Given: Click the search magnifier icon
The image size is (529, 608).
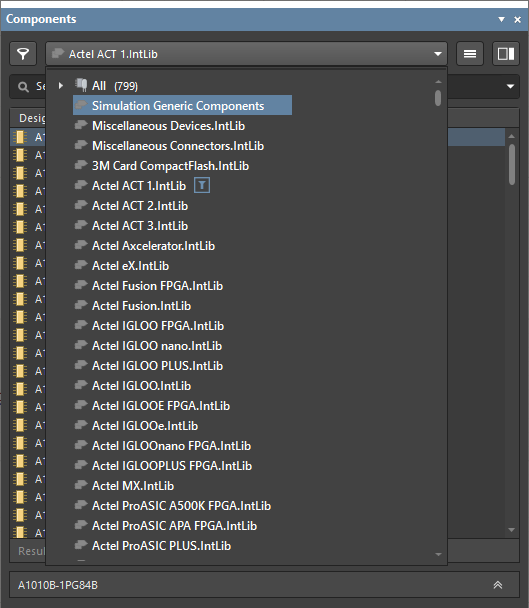Looking at the screenshot, I should coord(23,86).
